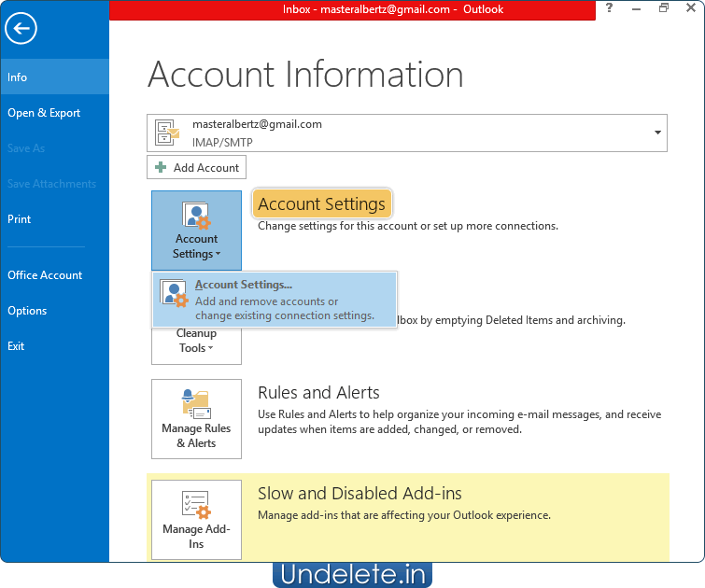Click the Slow and Disabled Add-ins heading
The image size is (705, 588).
[x=360, y=493]
